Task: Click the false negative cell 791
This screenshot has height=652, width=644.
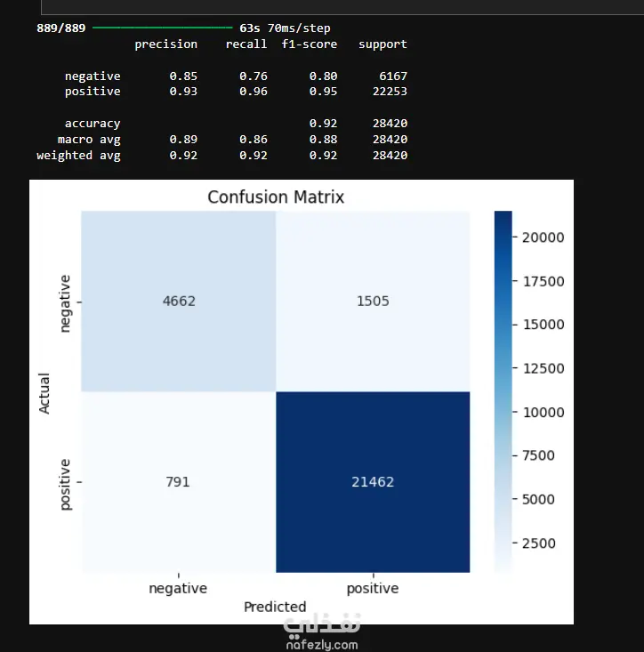Action: 178,481
